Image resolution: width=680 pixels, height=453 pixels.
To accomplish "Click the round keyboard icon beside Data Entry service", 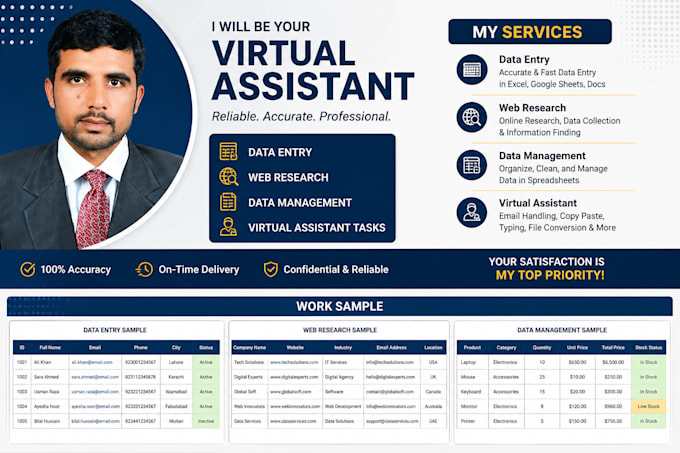I will (472, 69).
